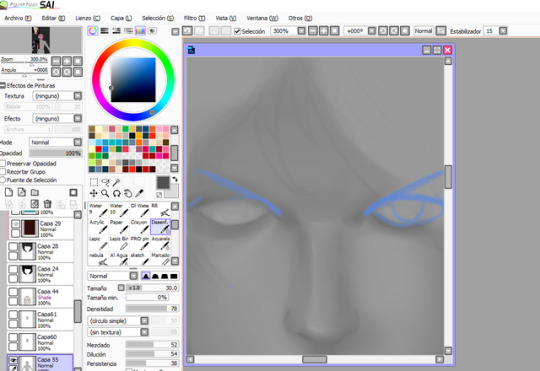Expand the Efecto dropdown
The width and height of the screenshot is (540, 371).
pos(57,118)
